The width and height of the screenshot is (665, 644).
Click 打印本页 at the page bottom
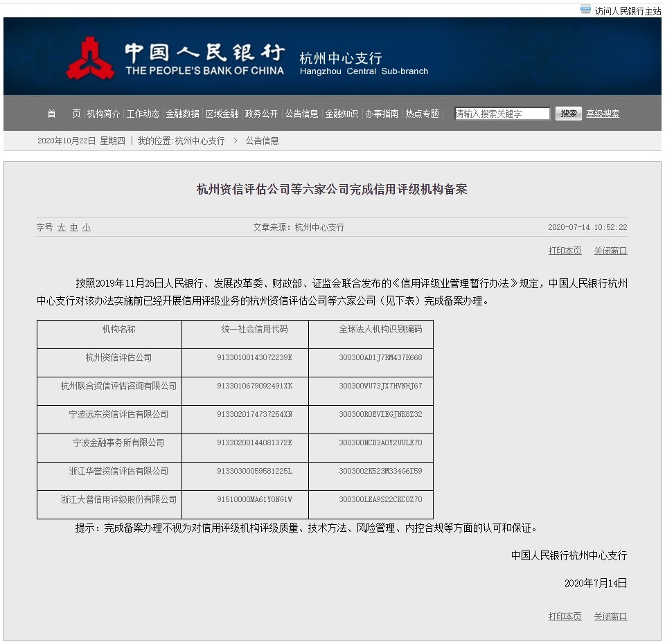(565, 616)
